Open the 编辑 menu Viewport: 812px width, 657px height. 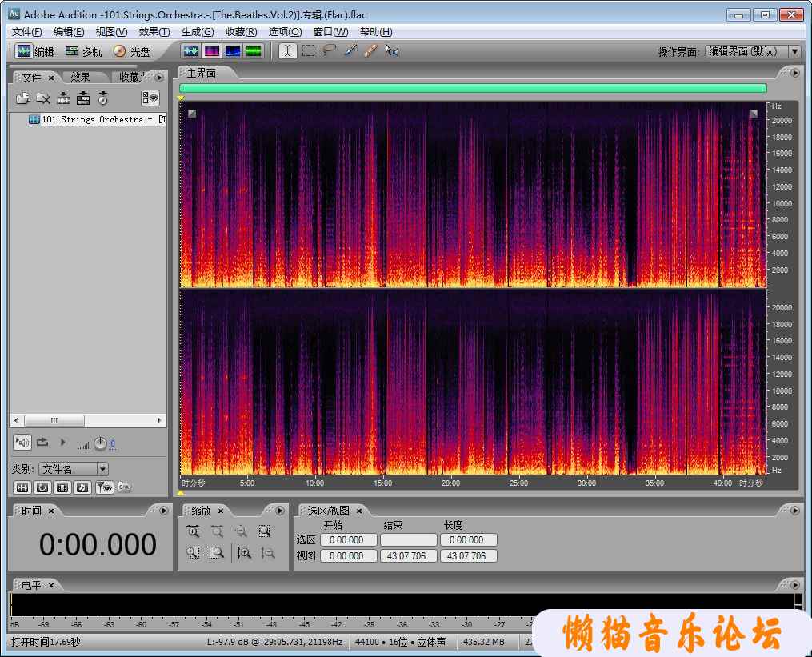pyautogui.click(x=68, y=32)
